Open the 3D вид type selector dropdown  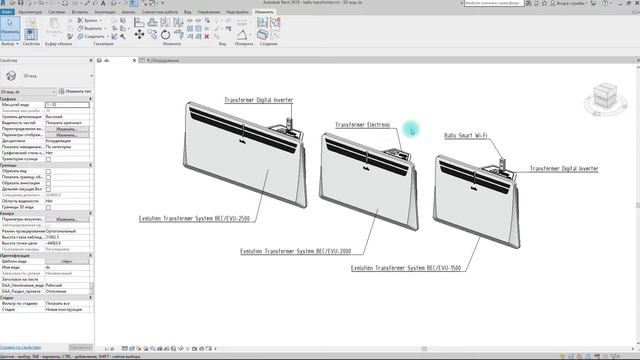[91, 76]
